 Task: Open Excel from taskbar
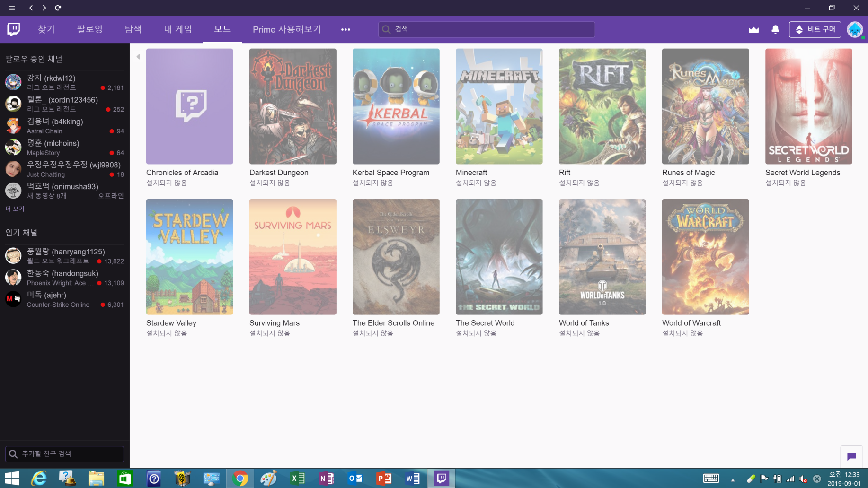(298, 479)
